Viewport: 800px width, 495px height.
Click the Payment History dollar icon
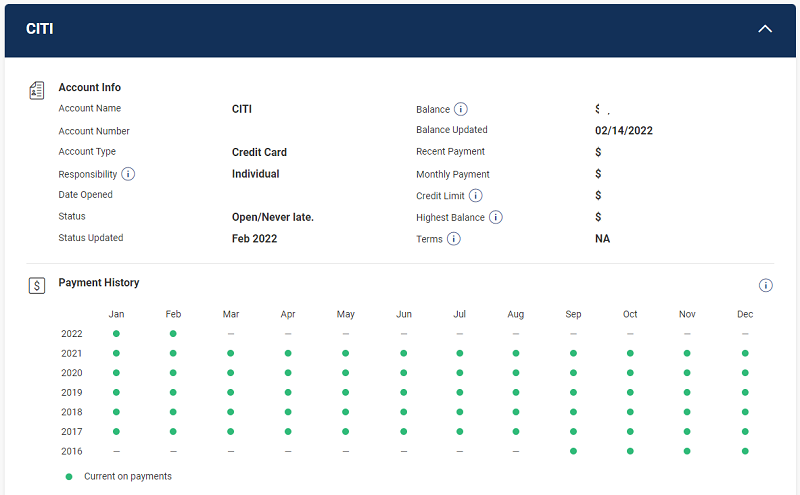tap(37, 285)
